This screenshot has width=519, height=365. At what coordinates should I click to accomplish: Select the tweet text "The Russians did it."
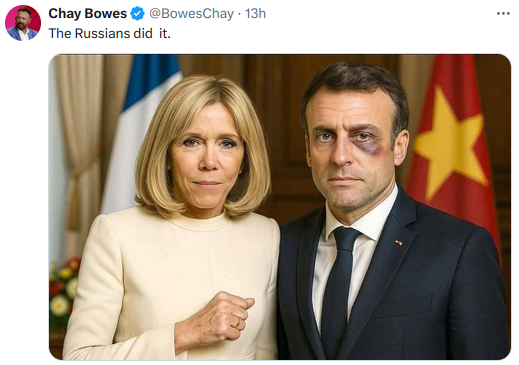click(110, 33)
